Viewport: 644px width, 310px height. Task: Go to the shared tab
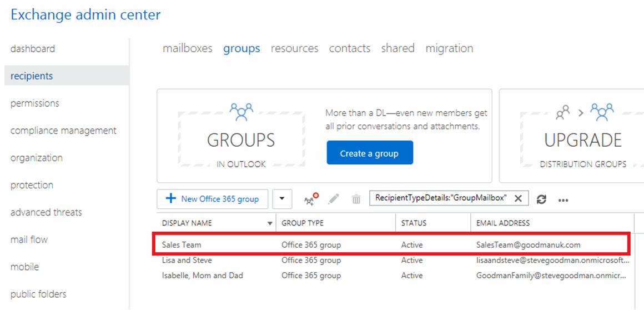398,48
